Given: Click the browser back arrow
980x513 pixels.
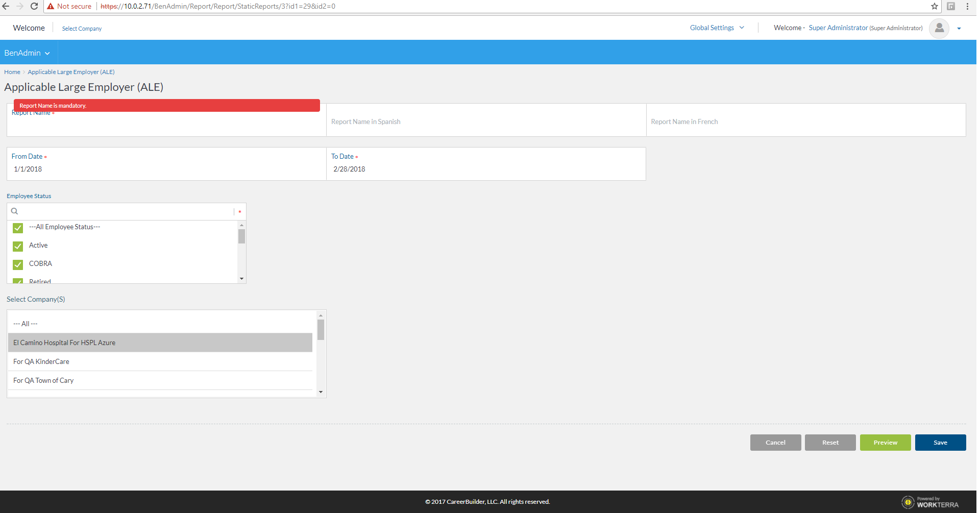Looking at the screenshot, I should coord(6,6).
